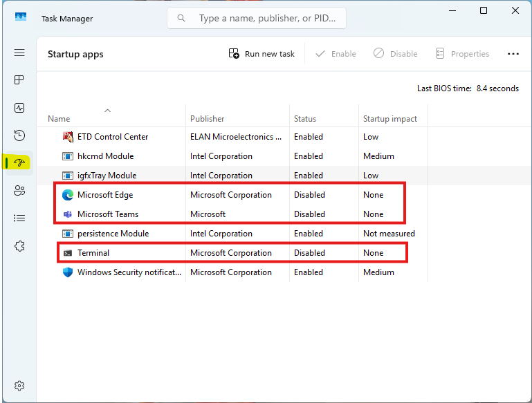The width and height of the screenshot is (532, 403).
Task: Open the Details list icon
Action: [x=19, y=218]
